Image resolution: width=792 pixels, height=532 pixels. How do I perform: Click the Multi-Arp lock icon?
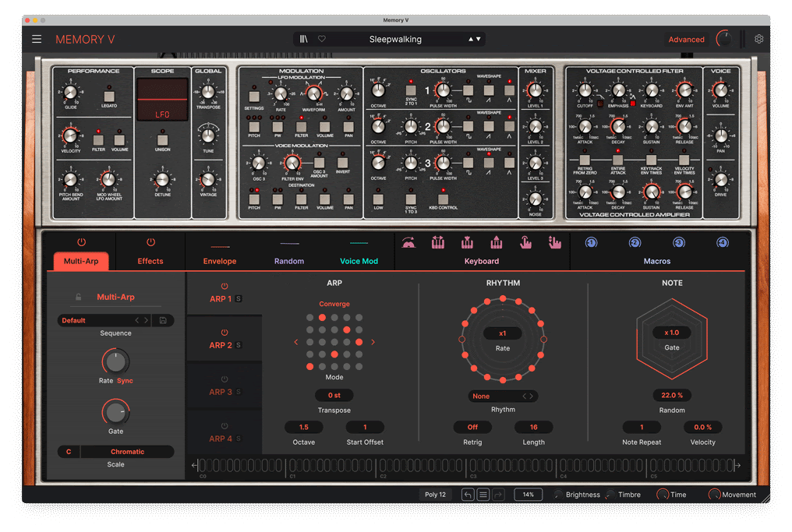(x=78, y=297)
